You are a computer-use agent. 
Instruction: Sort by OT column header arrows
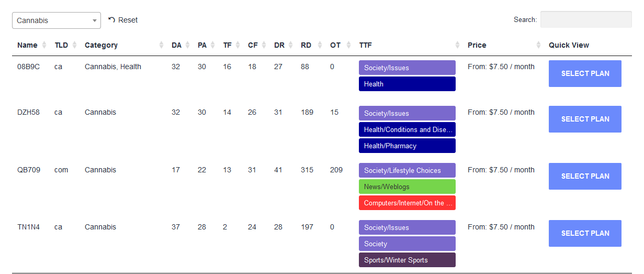346,45
